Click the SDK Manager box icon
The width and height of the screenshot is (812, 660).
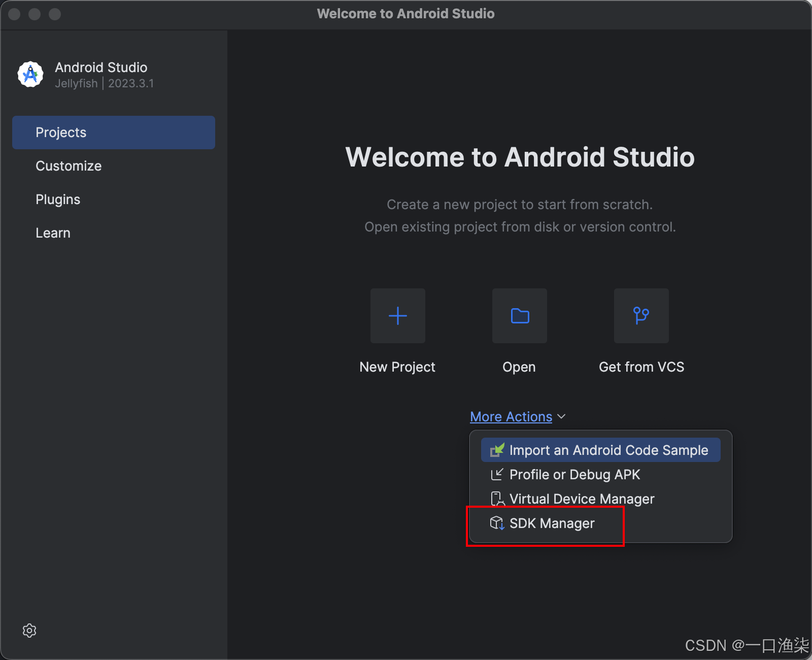497,523
